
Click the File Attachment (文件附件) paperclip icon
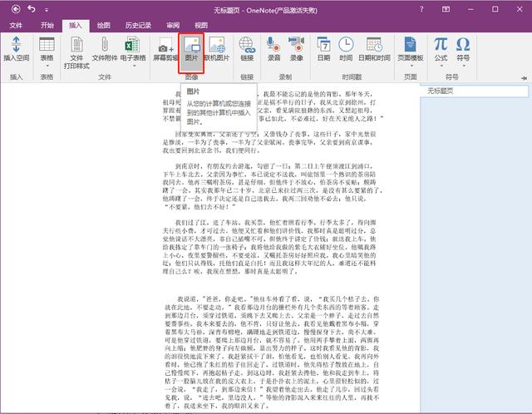click(x=105, y=44)
